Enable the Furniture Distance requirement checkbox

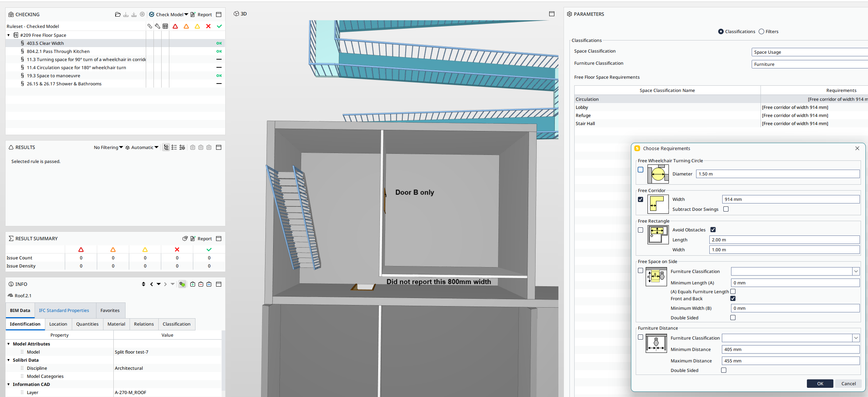tap(641, 337)
